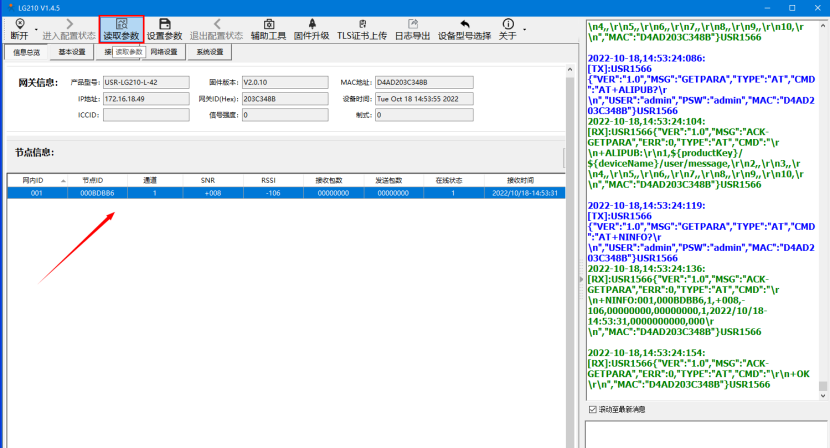Open the 系统设置 tab
830x448 pixels.
coord(209,52)
